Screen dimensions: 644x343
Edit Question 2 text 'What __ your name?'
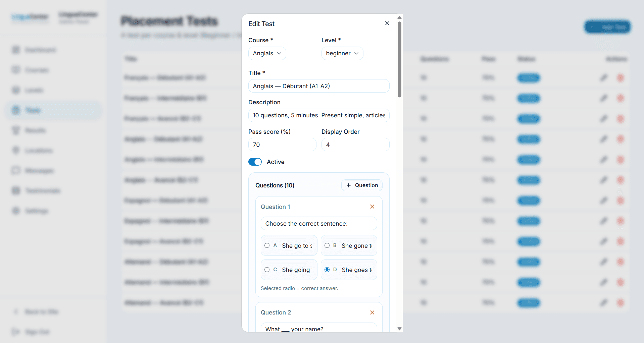click(x=319, y=328)
